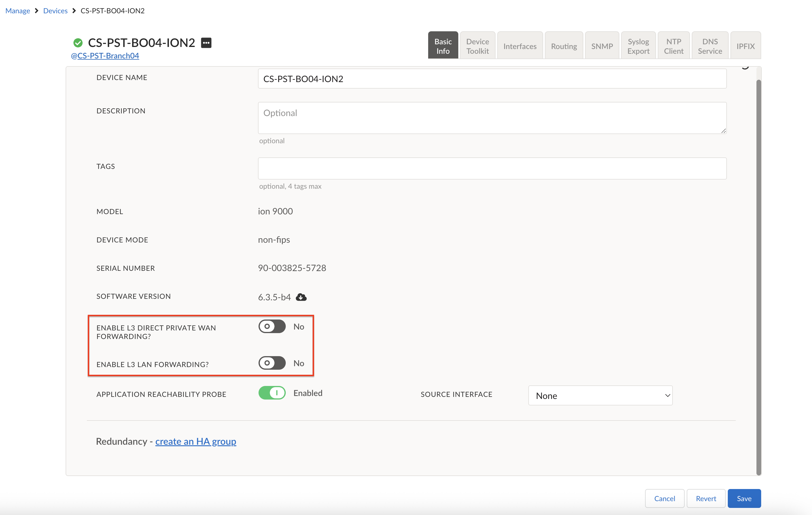Open the NTP Client tab
Image resolution: width=812 pixels, height=515 pixels.
(673, 45)
